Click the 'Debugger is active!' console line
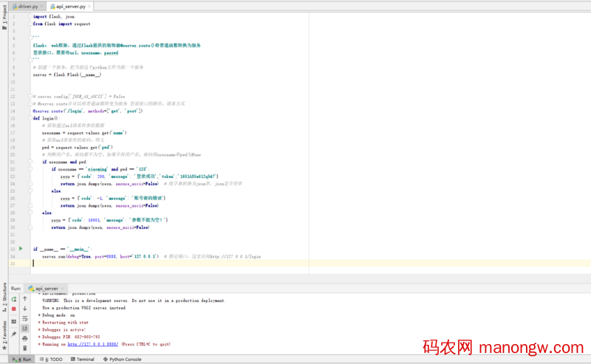The width and height of the screenshot is (591, 364). tap(64, 330)
